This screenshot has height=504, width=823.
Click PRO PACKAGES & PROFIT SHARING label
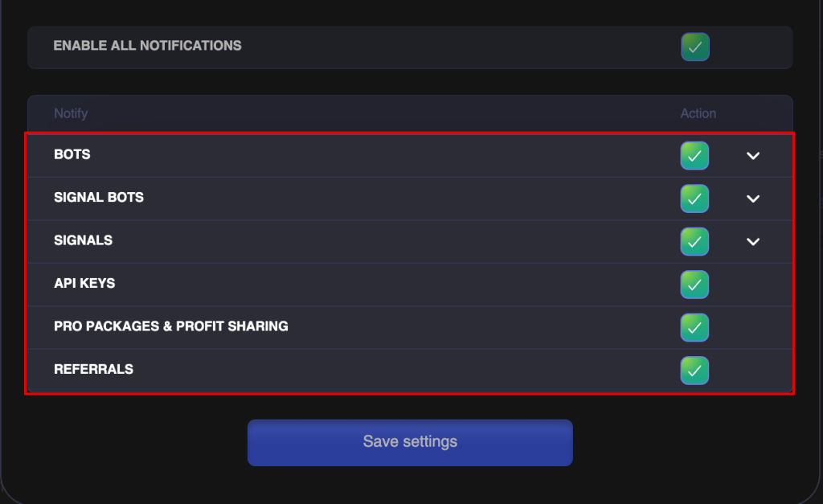coord(170,326)
